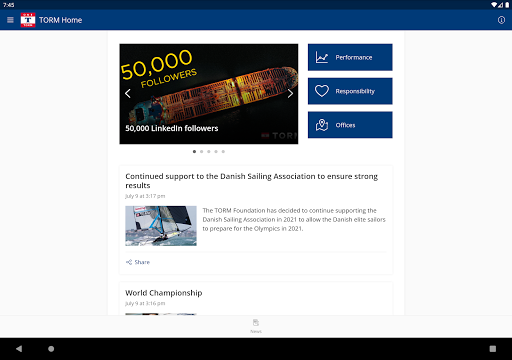Open the Responsibility heart tile
Image resolution: width=512 pixels, height=360 pixels.
(x=350, y=91)
